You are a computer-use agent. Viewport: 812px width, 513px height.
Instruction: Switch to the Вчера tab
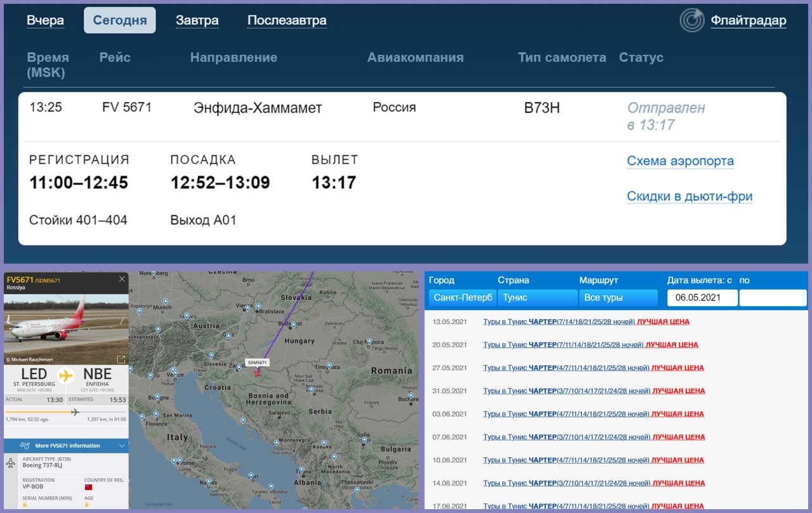pos(45,20)
